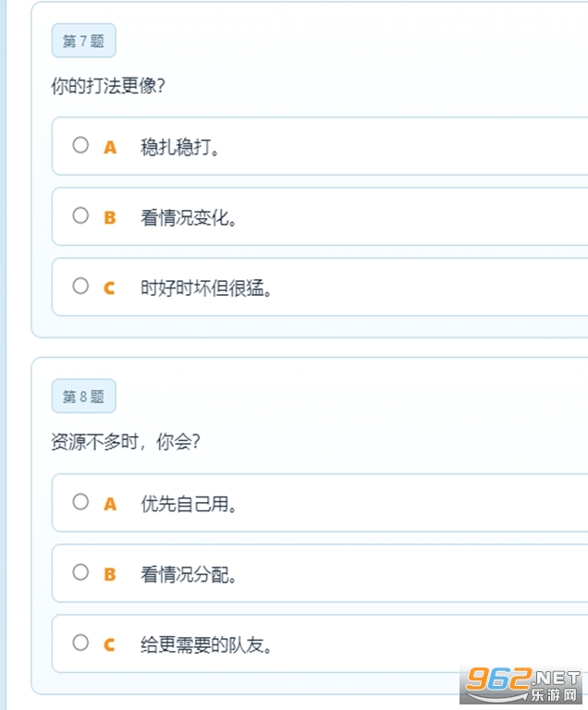The width and height of the screenshot is (588, 710).
Task: Click the answer text 稳扎稳打
Action: [181, 147]
